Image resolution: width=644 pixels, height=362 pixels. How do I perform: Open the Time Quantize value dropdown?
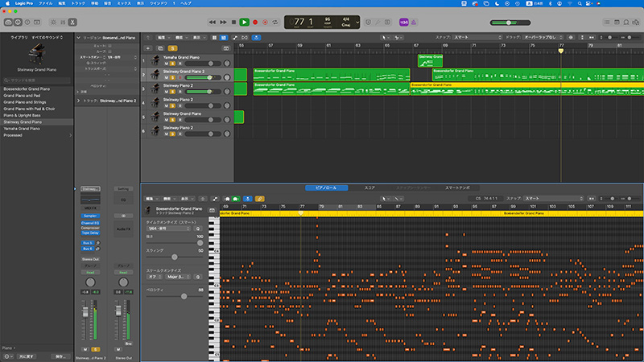click(169, 228)
